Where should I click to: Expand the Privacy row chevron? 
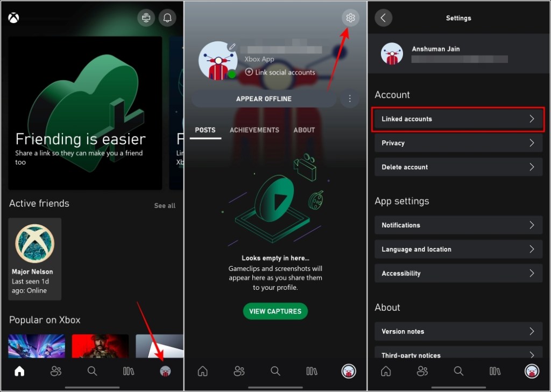click(532, 143)
